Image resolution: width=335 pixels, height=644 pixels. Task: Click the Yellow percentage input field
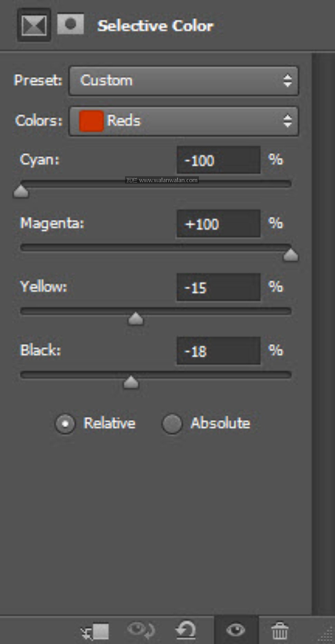pyautogui.click(x=218, y=288)
